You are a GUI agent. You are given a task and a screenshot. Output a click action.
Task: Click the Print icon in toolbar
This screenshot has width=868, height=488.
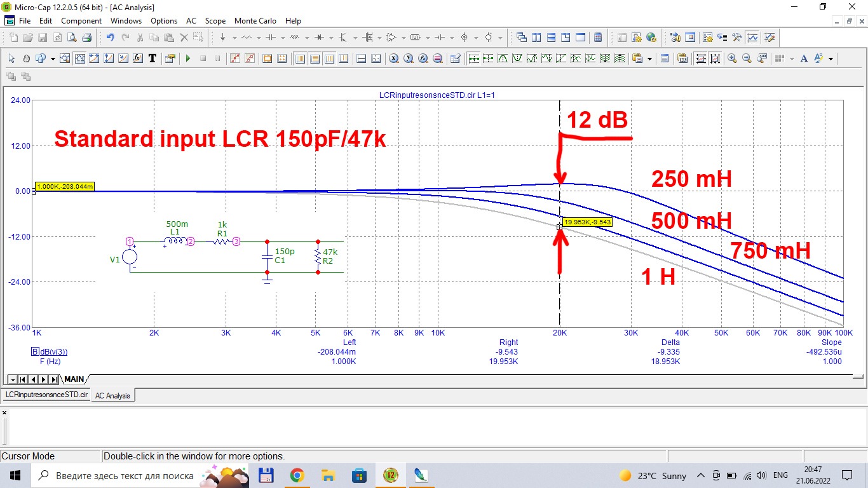[87, 37]
